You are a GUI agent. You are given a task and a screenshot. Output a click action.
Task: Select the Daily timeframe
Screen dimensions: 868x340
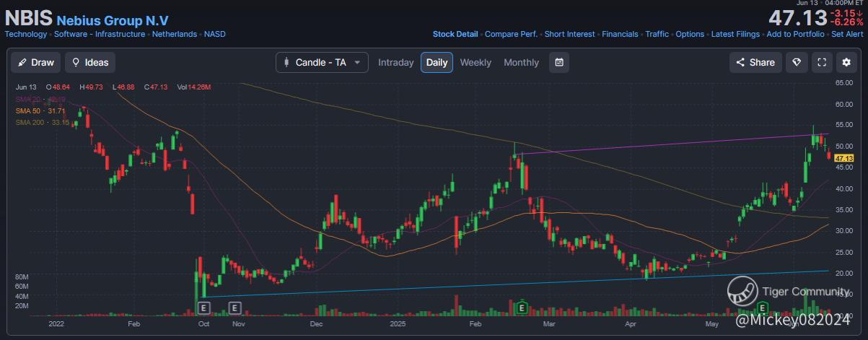[x=437, y=63]
